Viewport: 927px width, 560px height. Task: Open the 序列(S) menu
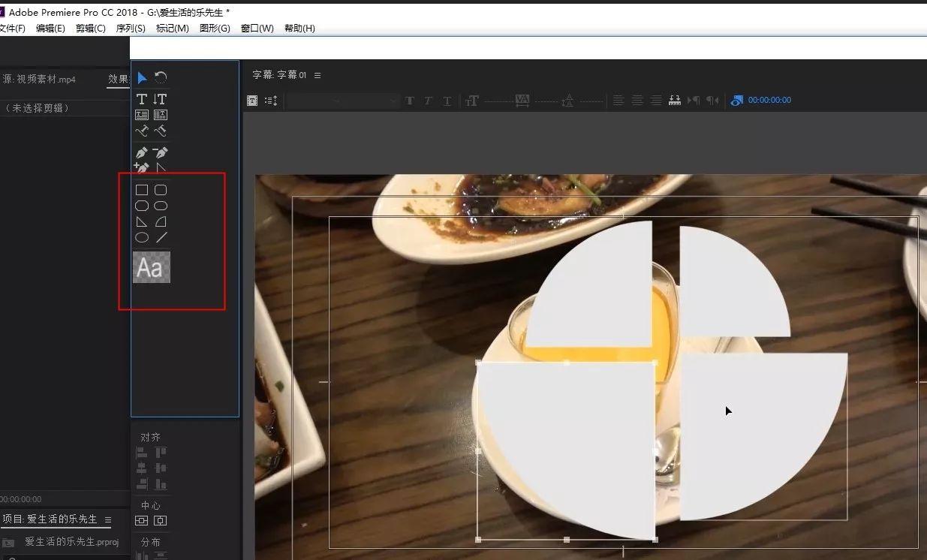click(131, 29)
